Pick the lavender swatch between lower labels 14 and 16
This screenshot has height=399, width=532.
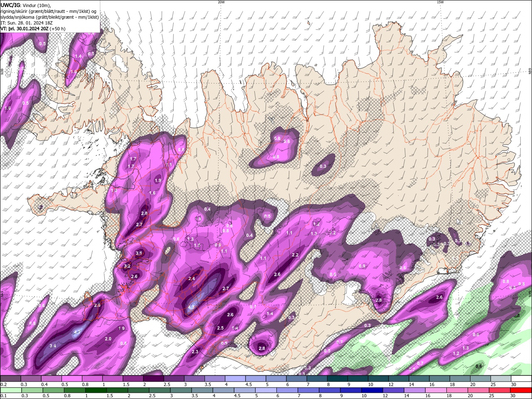(415, 390)
